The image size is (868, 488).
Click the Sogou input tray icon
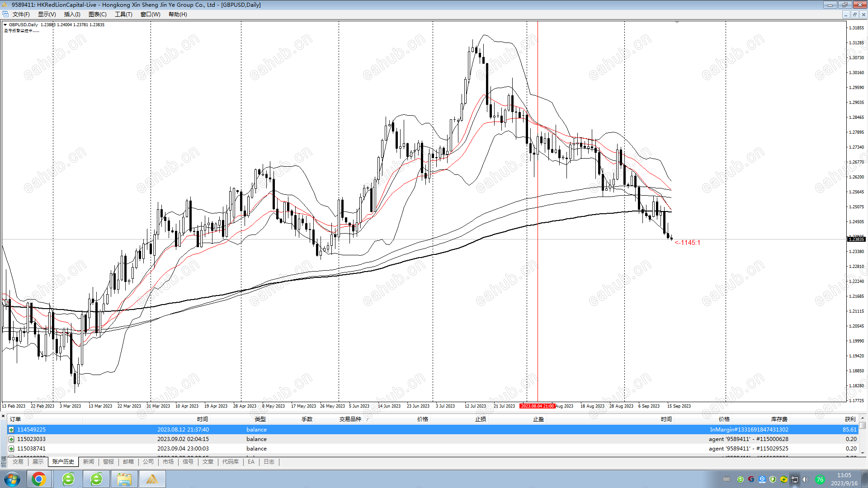pos(751,479)
